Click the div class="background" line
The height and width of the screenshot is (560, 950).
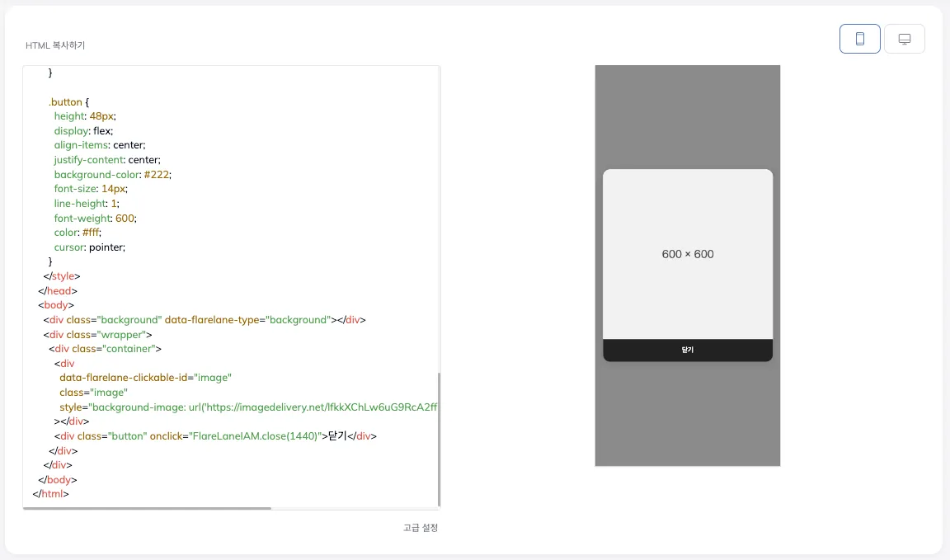[x=205, y=320]
